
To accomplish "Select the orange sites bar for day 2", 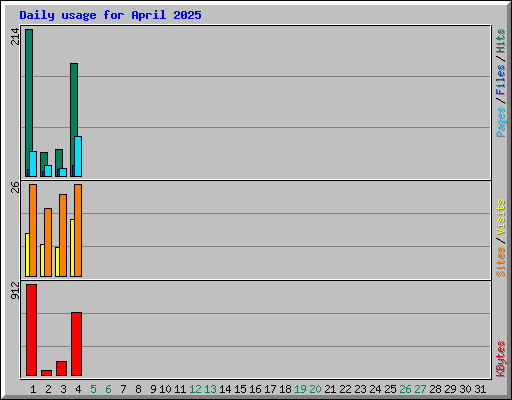I will pos(48,242).
